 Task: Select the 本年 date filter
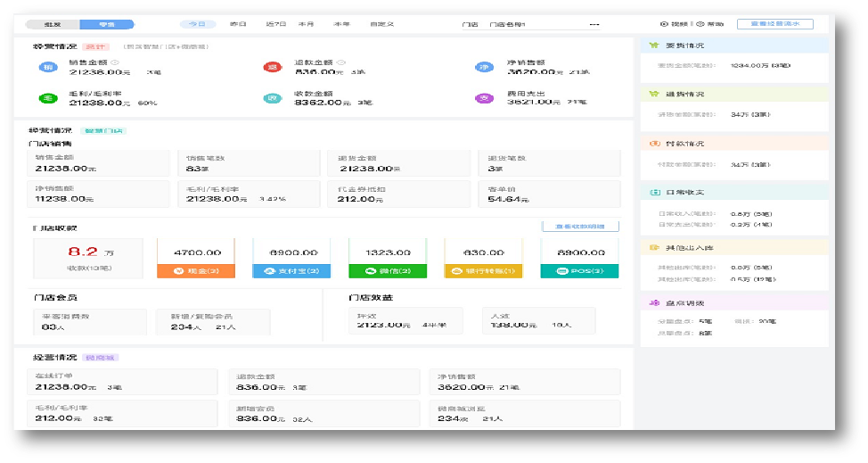[x=341, y=24]
